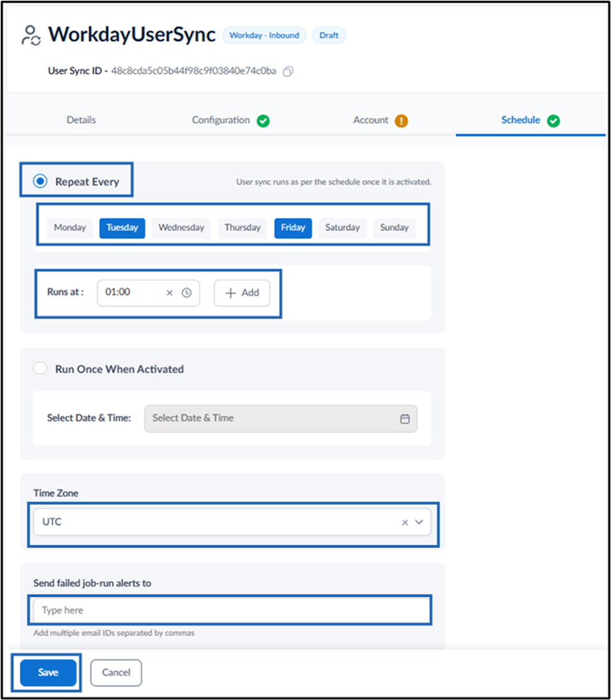Toggle Thursday in the repeat days

[243, 228]
